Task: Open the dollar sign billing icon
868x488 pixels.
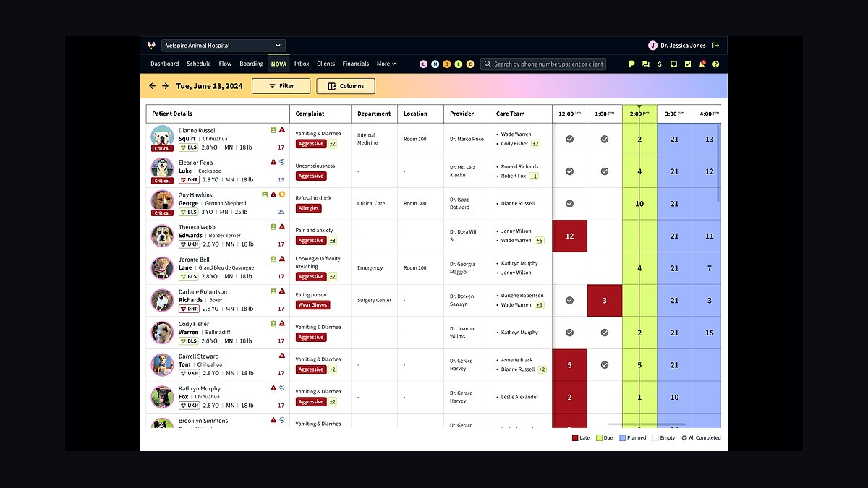Action: click(660, 64)
